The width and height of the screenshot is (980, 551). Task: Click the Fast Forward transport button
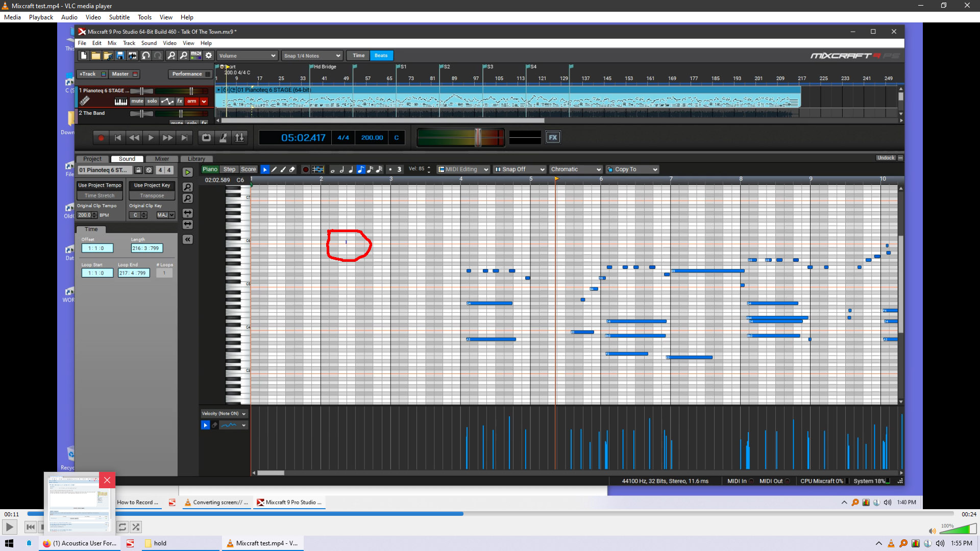pos(167,138)
